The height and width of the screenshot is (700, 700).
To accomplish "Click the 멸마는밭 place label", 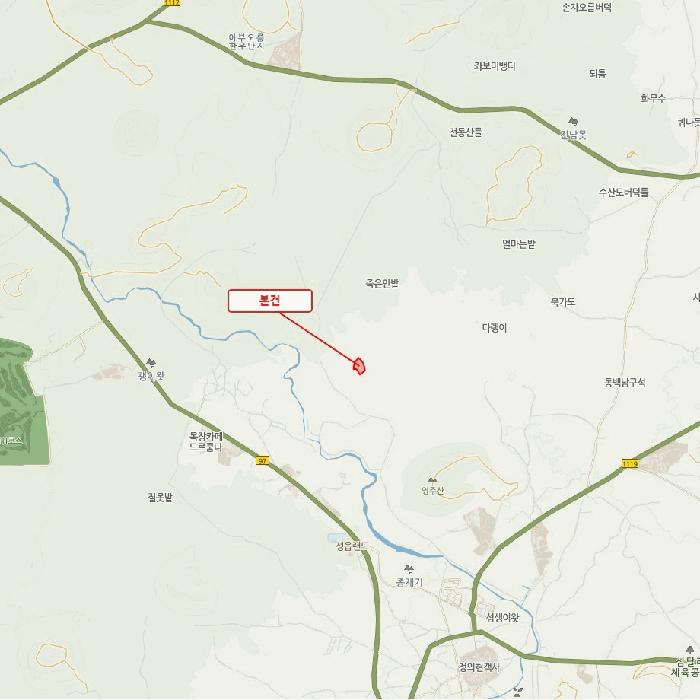I will pos(519,244).
